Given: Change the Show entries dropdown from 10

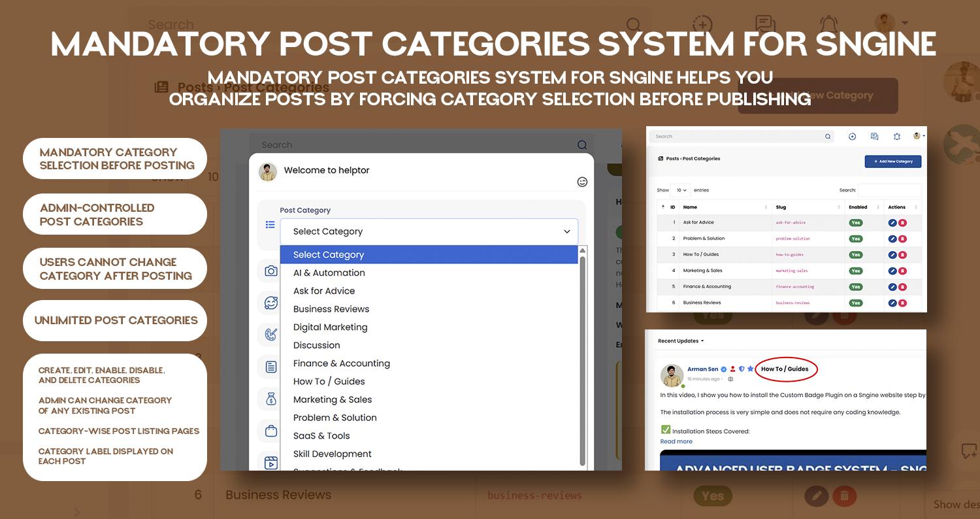Looking at the screenshot, I should coord(680,190).
